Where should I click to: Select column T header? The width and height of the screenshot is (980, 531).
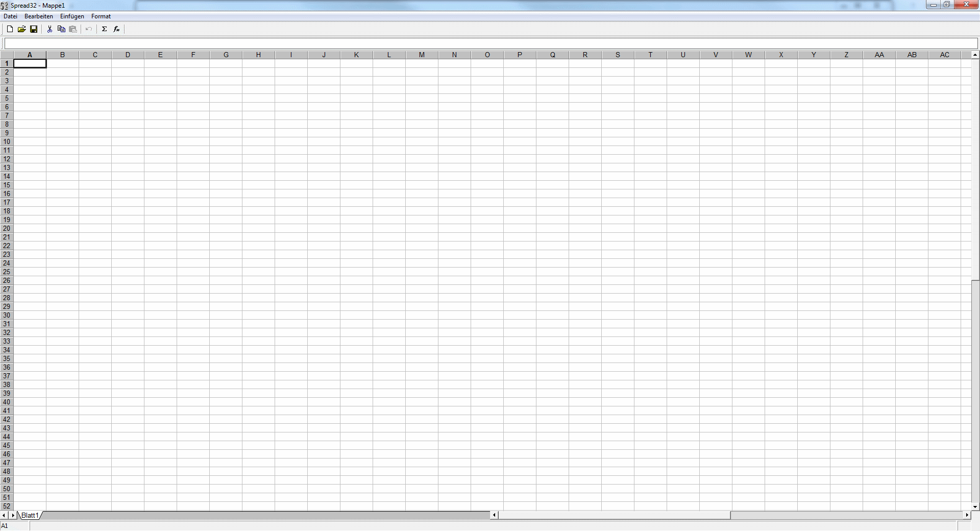pos(650,55)
